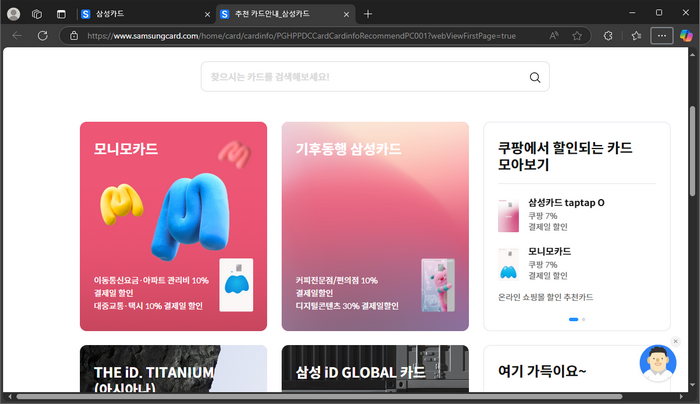Open 삼성 iD GLOBAL 카드 banner

(x=375, y=369)
